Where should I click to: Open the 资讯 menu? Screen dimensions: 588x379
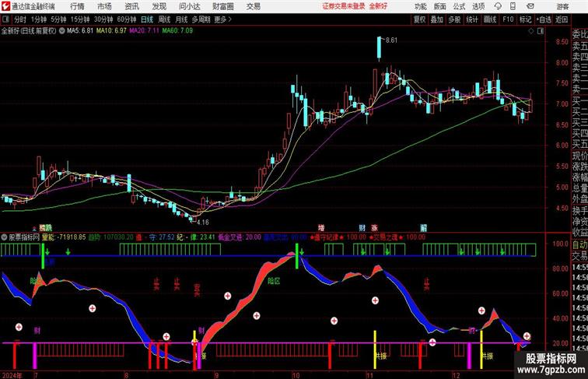click(x=131, y=6)
